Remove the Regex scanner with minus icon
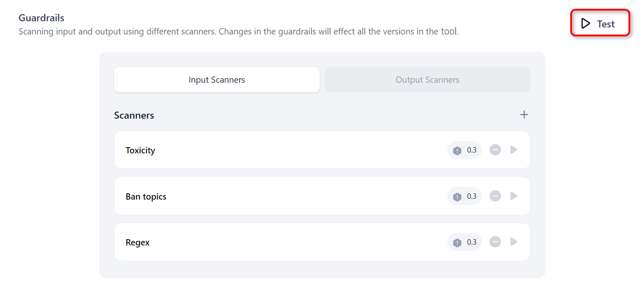 point(495,242)
